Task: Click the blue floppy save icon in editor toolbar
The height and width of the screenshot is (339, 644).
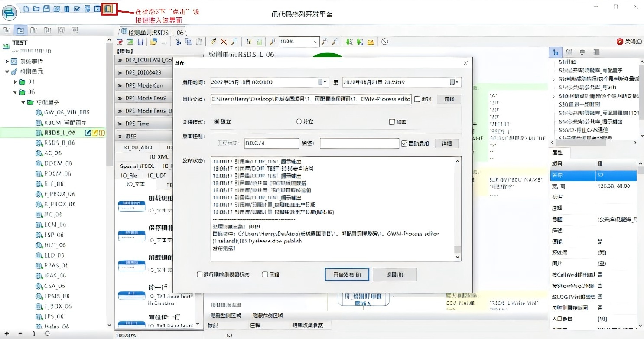Action: [140, 42]
